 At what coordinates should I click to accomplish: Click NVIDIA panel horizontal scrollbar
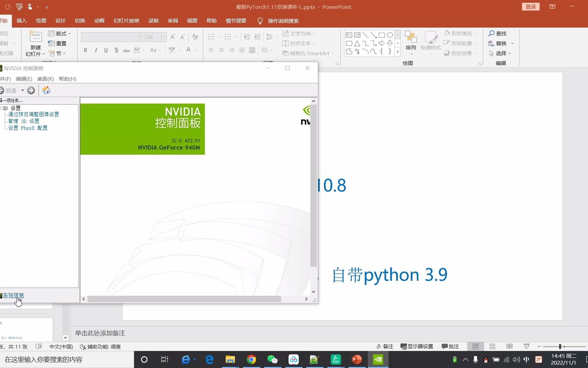pyautogui.click(x=184, y=299)
